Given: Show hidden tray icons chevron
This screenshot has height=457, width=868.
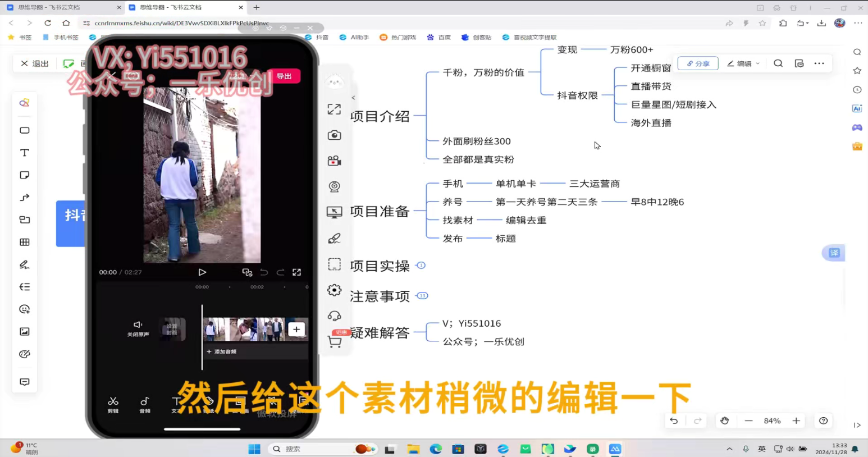Looking at the screenshot, I should [x=729, y=449].
